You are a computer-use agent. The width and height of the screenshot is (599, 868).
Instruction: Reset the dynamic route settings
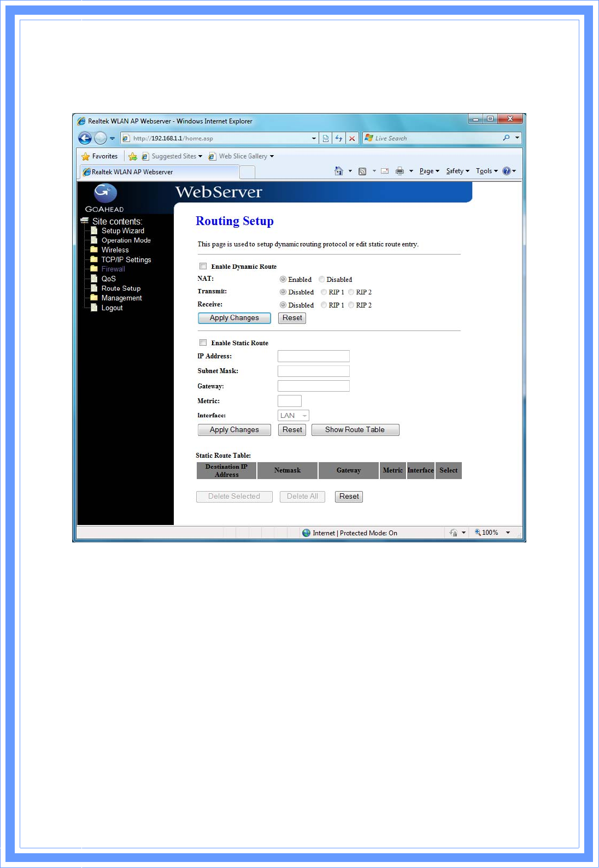pos(292,318)
